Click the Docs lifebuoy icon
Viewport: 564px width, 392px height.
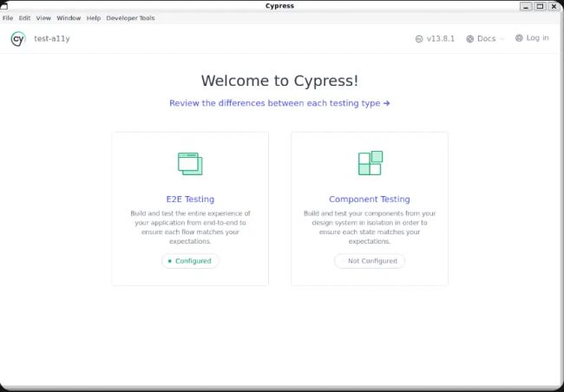coord(469,39)
